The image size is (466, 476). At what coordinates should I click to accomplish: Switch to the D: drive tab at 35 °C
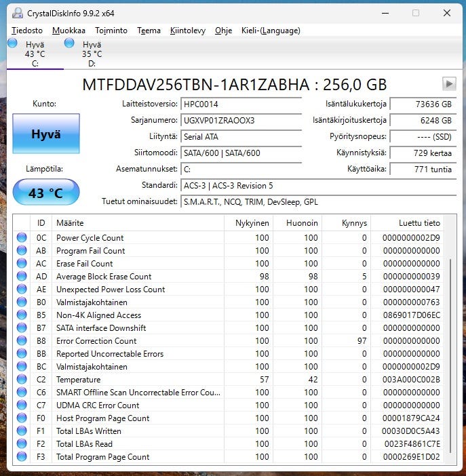pos(92,54)
